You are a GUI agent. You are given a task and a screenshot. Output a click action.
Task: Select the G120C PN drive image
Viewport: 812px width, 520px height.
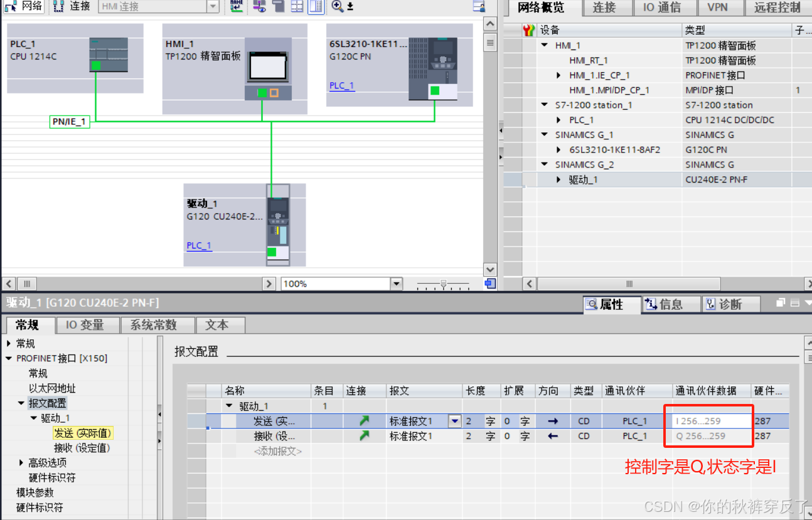point(433,68)
